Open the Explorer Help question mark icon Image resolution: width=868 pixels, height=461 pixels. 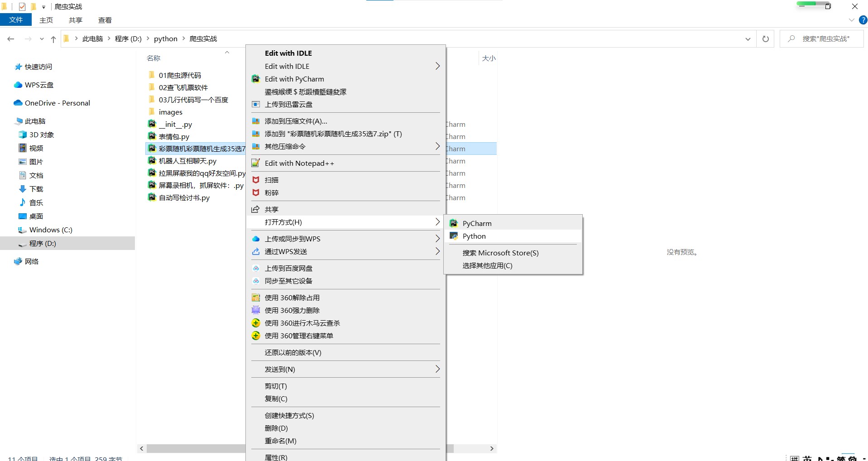(863, 20)
